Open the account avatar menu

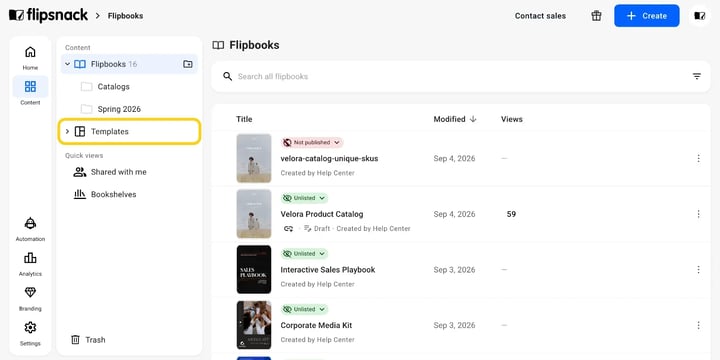click(x=700, y=16)
